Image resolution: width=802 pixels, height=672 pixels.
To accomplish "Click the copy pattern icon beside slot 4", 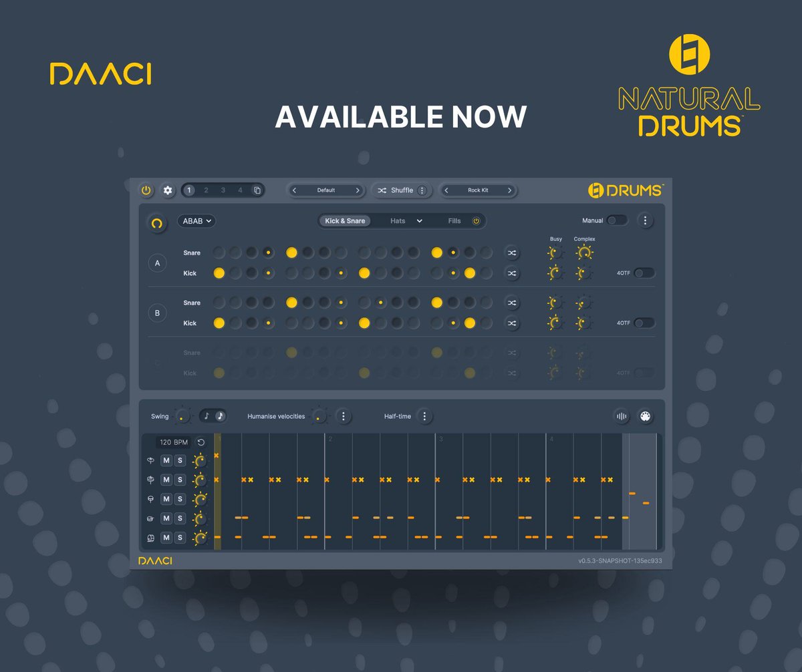I will [x=257, y=190].
